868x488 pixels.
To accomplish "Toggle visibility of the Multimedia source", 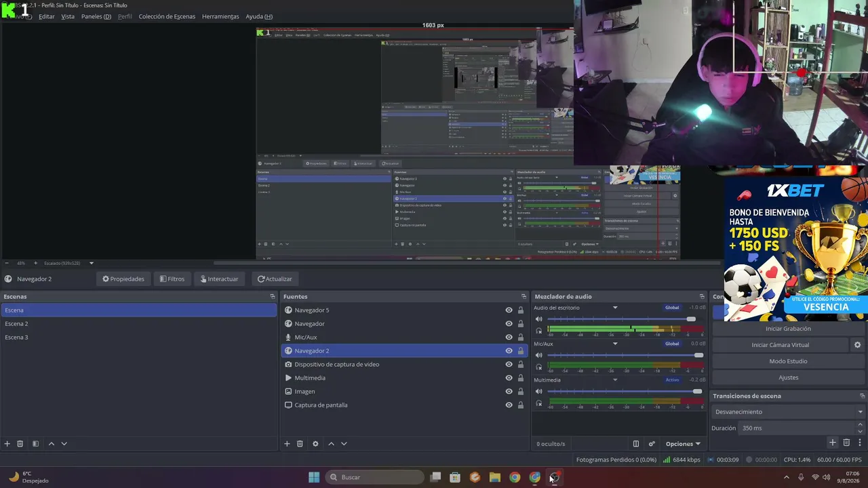I will (509, 378).
